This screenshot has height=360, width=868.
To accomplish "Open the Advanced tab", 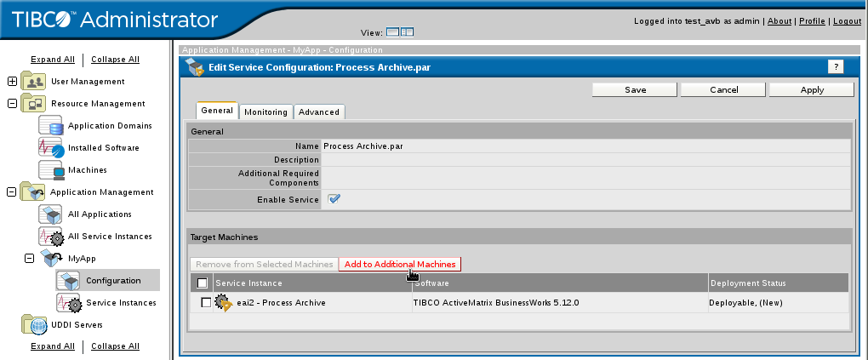I will point(319,111).
